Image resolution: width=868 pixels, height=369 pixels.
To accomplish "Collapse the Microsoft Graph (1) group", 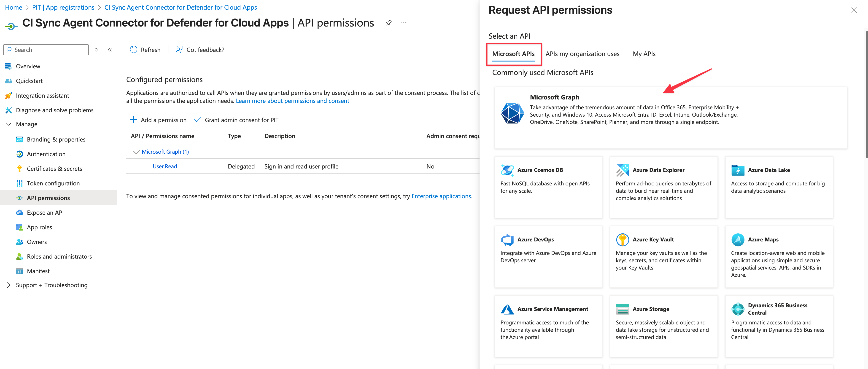I will click(136, 152).
